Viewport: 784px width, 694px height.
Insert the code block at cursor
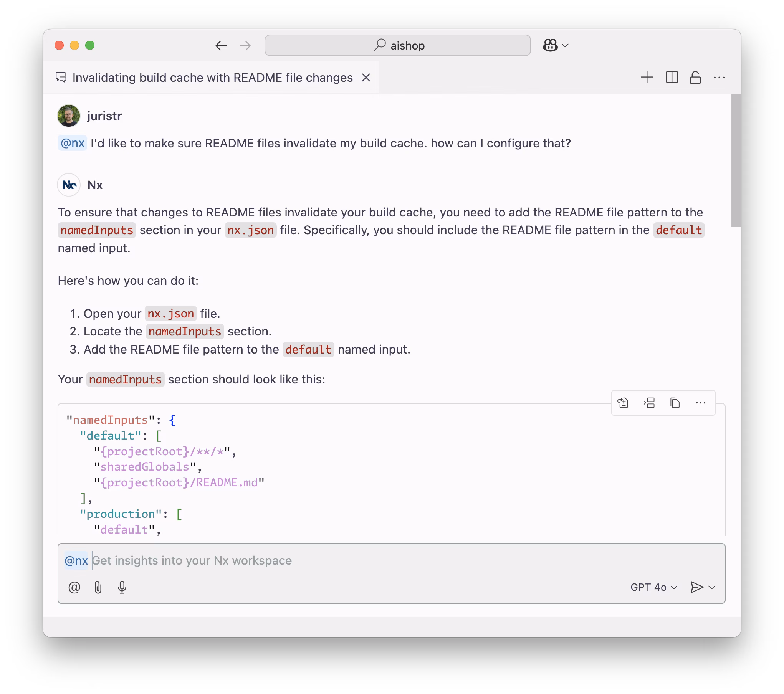[x=649, y=403]
